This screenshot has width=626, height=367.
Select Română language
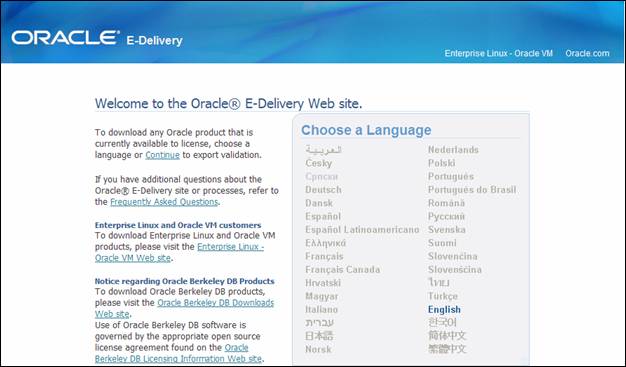[446, 203]
